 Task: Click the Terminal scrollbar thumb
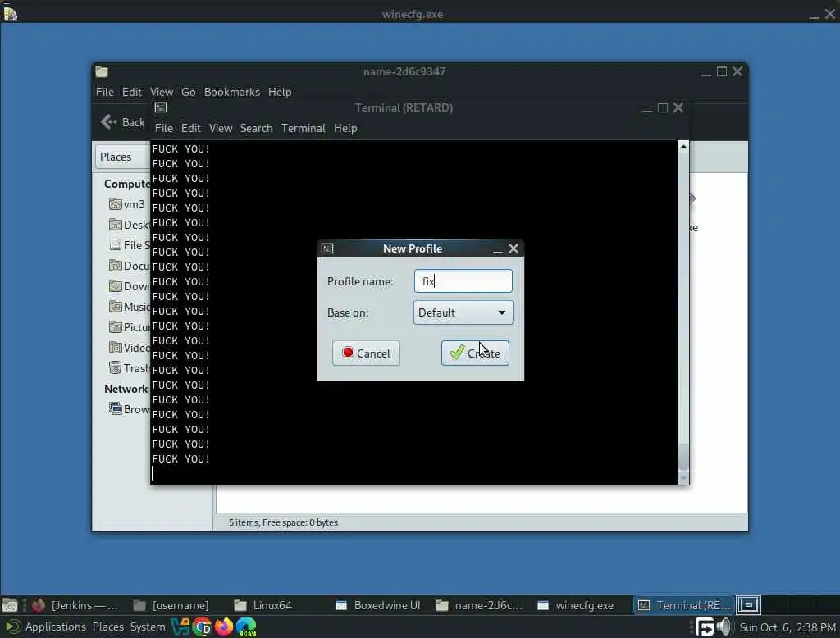click(683, 457)
